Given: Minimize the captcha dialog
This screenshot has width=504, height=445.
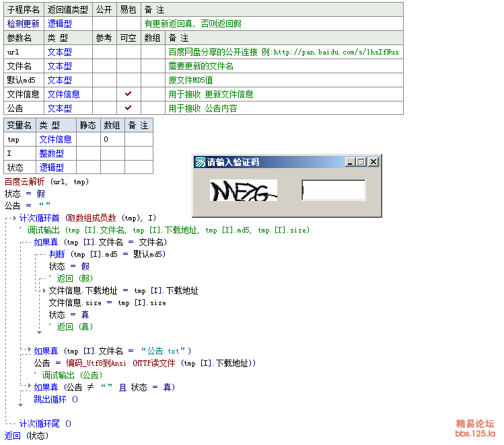Looking at the screenshot, I should 350,162.
